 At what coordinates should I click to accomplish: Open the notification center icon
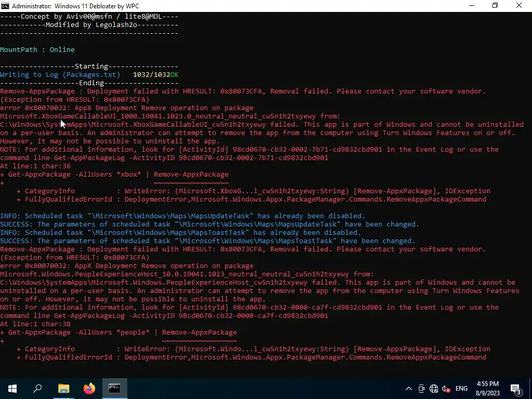coord(516,389)
